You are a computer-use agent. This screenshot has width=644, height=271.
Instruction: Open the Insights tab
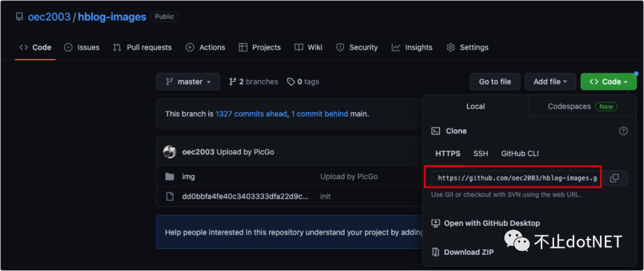point(412,48)
